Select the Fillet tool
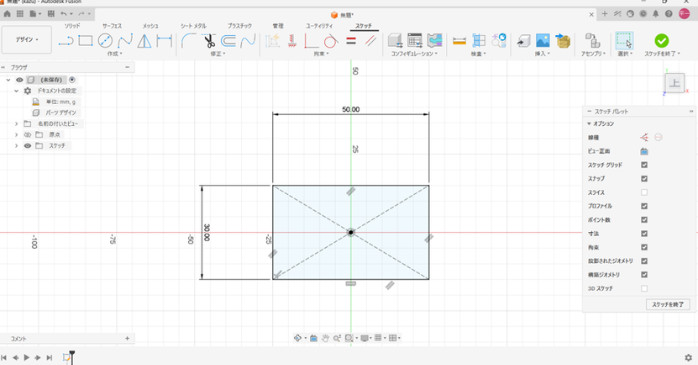The height and width of the screenshot is (365, 698). [188, 41]
